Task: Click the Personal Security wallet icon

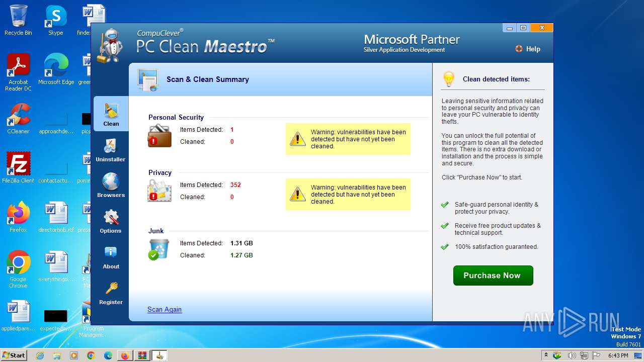Action: [159, 135]
